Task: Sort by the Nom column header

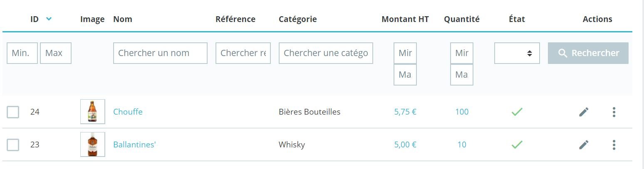Action: pos(123,19)
